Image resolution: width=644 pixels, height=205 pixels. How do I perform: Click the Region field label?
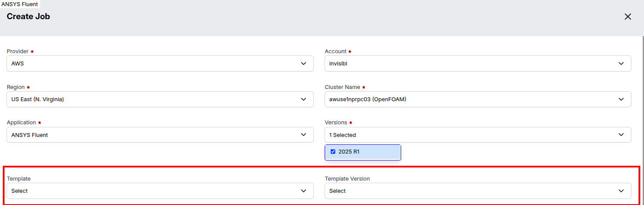16,87
